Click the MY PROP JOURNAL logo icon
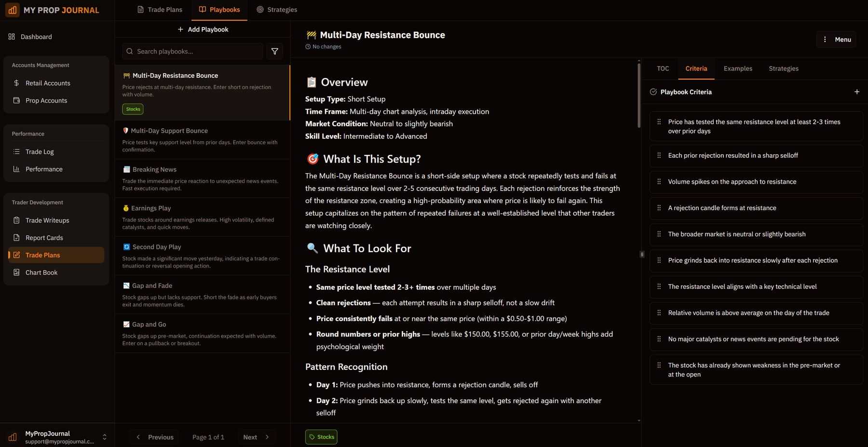The image size is (868, 447). point(12,9)
